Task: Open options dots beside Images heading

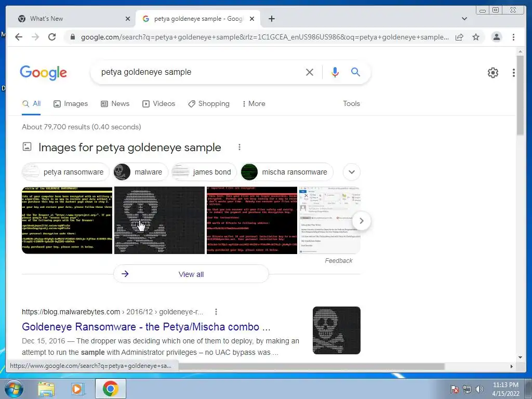Action: click(x=239, y=147)
